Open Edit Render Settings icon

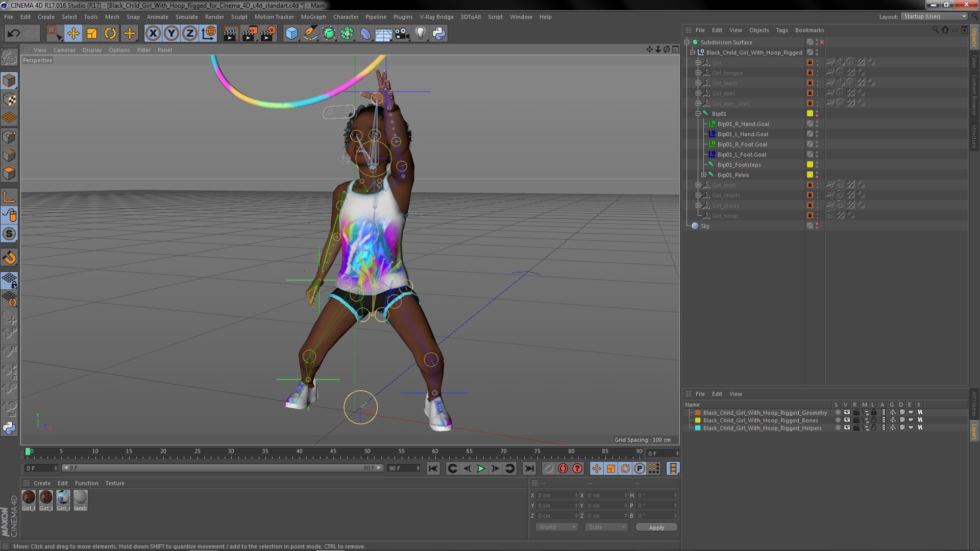[x=268, y=34]
